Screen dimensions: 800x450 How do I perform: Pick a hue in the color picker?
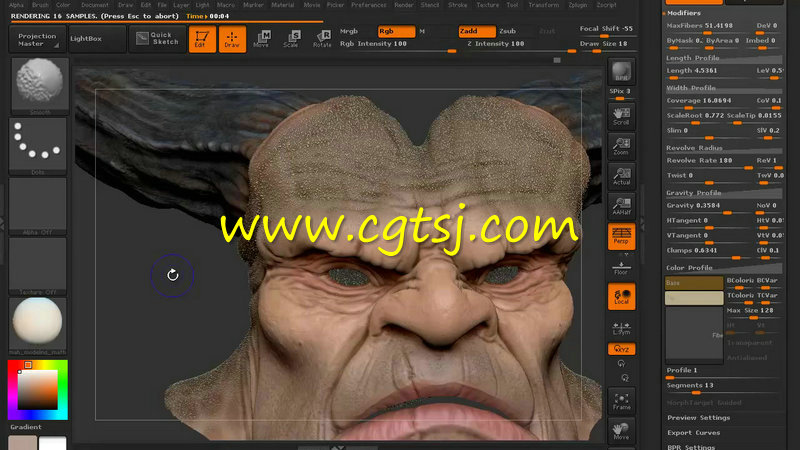(38, 390)
